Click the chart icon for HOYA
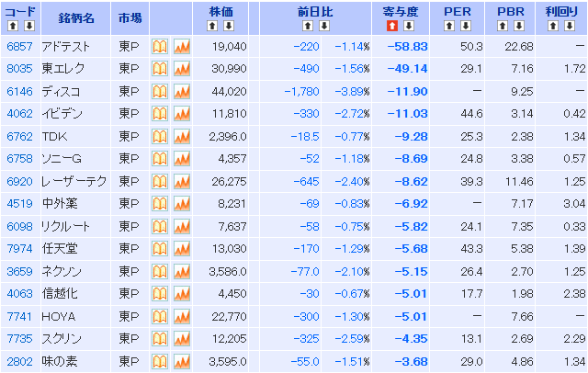The height and width of the screenshot is (373, 588). point(181,315)
